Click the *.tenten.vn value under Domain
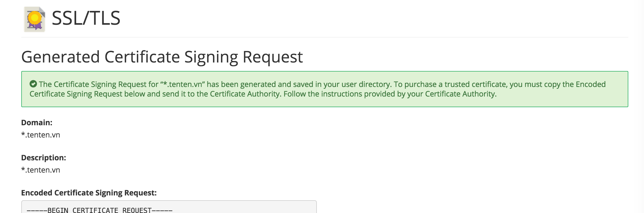The height and width of the screenshot is (213, 644). (41, 135)
